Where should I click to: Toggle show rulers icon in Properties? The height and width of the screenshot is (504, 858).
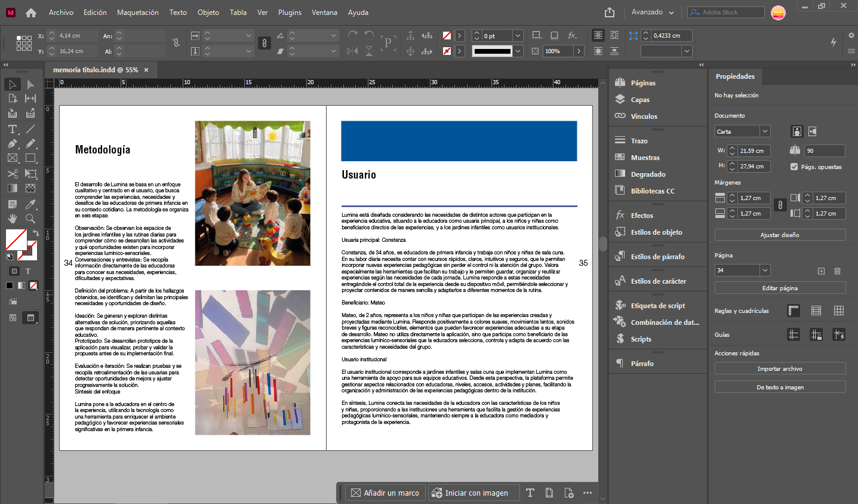click(x=794, y=311)
